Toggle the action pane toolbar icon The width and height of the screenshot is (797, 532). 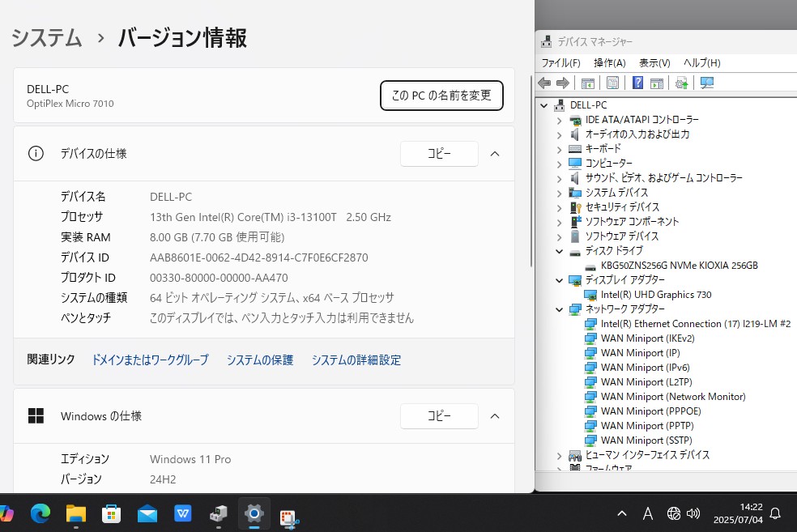pos(657,83)
